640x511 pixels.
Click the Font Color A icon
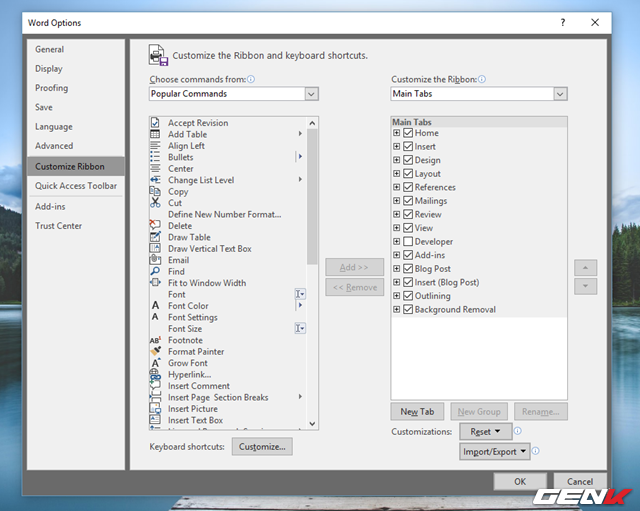[155, 305]
